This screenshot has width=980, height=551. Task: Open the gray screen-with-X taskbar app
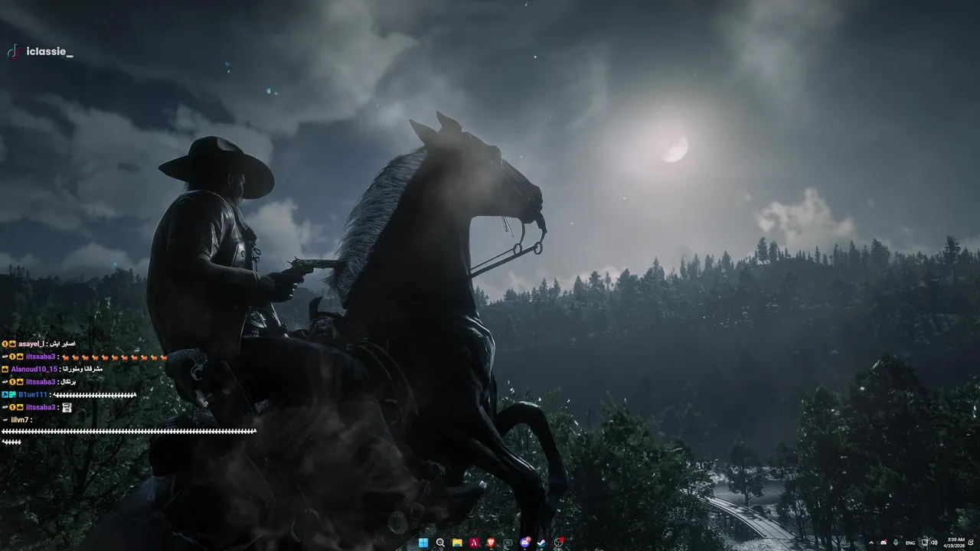click(508, 543)
